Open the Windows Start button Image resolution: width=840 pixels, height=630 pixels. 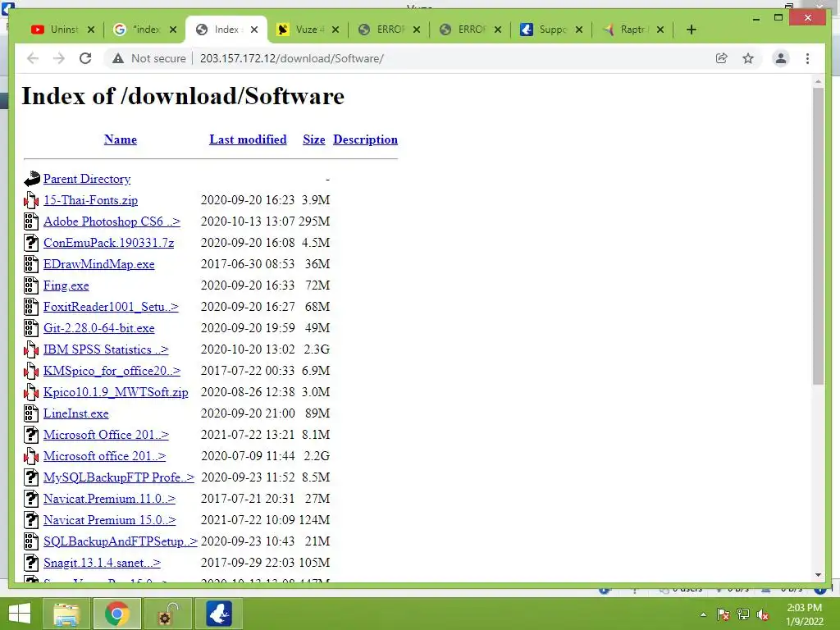[x=20, y=614]
